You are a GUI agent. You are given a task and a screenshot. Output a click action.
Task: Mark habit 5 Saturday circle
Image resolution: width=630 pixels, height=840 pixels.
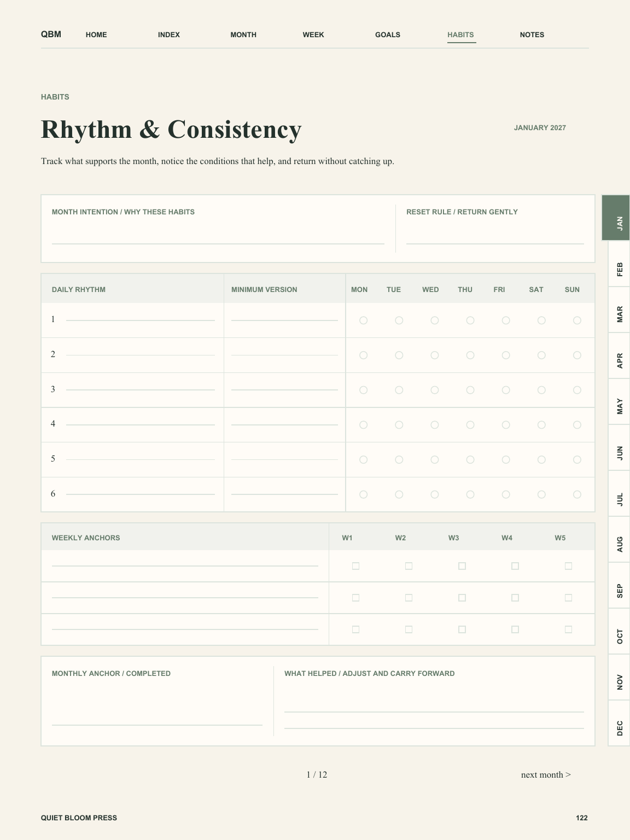541,460
